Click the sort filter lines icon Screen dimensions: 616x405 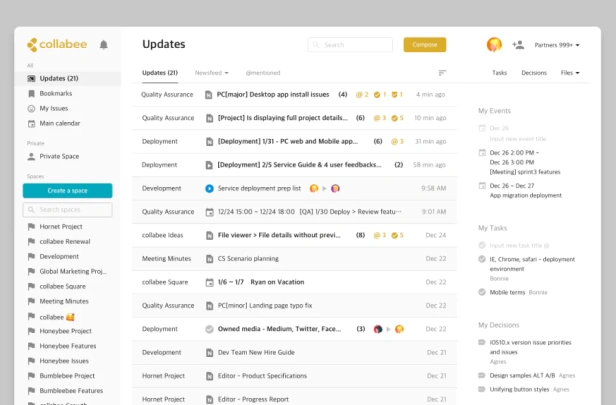442,73
